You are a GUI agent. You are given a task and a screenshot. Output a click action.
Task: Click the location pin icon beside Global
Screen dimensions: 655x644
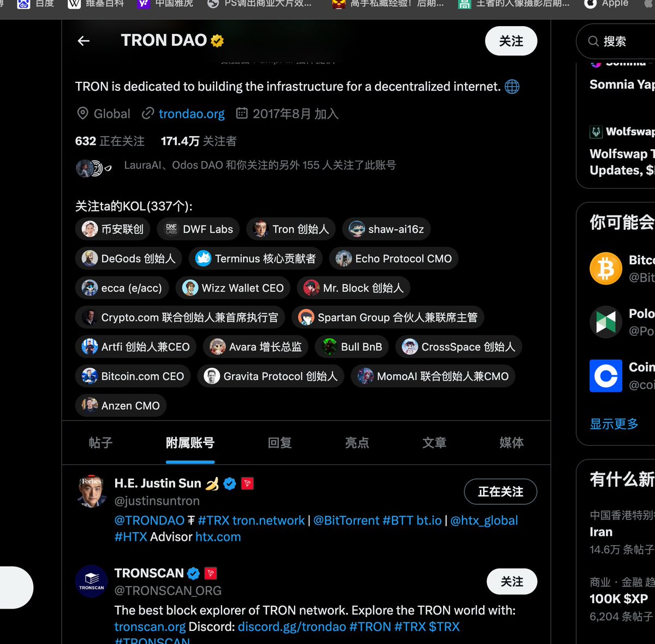coord(82,114)
